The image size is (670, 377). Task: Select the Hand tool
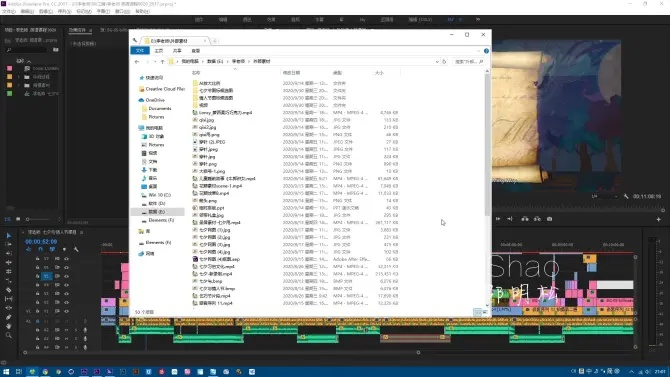pyautogui.click(x=9, y=326)
